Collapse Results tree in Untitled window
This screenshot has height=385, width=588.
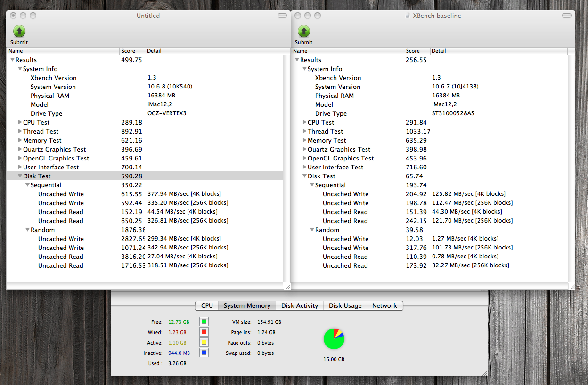click(12, 60)
